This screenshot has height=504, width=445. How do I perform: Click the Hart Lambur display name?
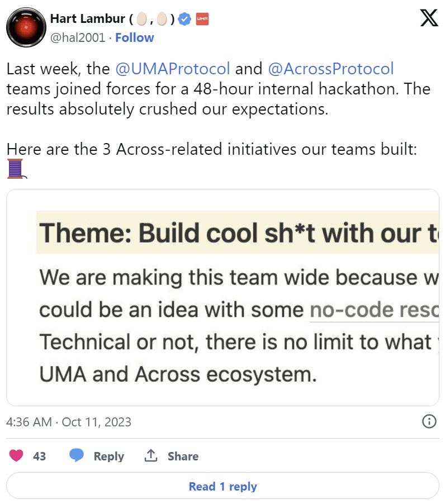click(88, 19)
